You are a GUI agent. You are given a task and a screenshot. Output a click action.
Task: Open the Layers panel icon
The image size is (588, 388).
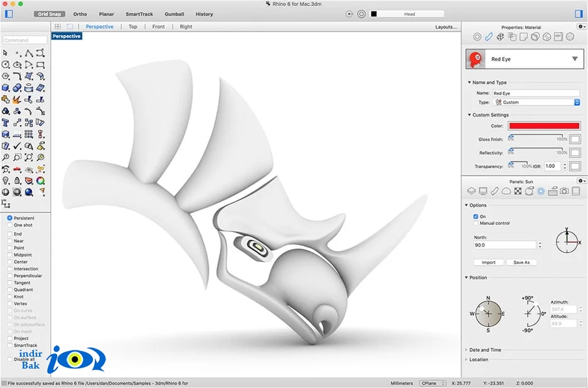point(471,191)
